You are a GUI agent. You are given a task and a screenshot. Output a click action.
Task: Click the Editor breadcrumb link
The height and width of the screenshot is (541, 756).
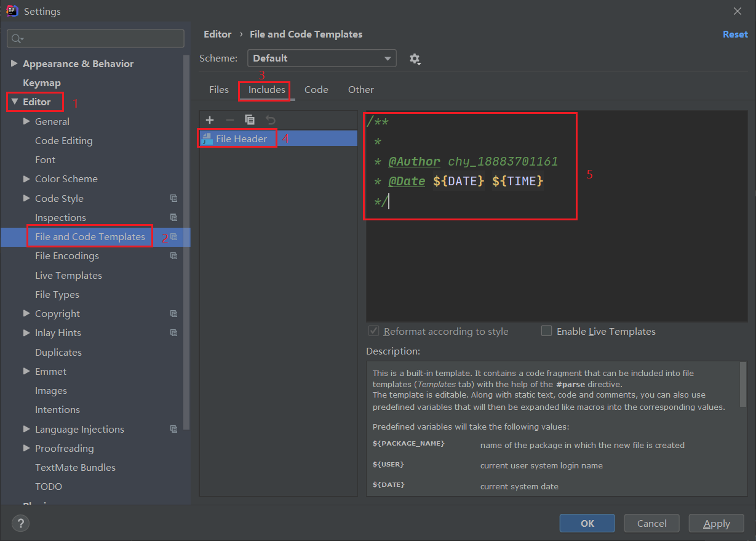coord(218,34)
